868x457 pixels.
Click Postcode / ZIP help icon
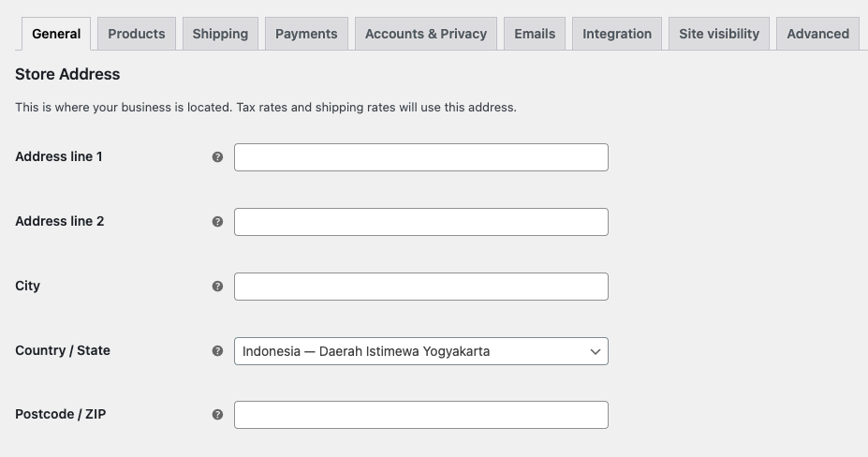(217, 415)
